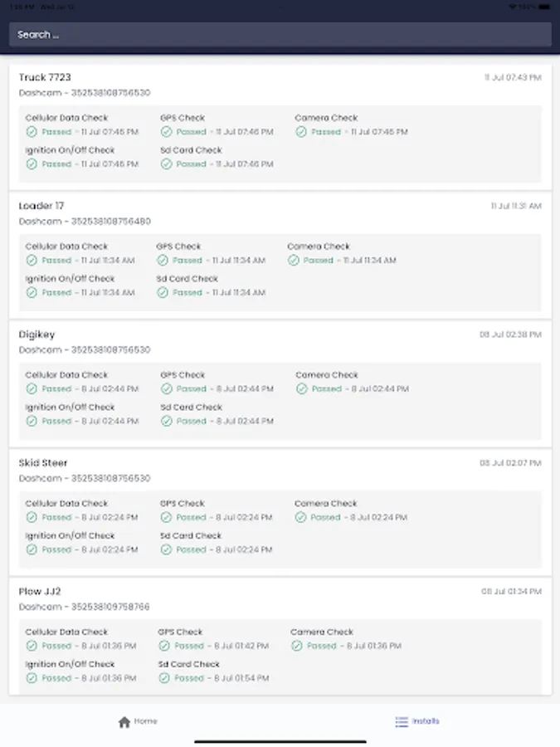Open the Loader 17 install entry

point(41,206)
